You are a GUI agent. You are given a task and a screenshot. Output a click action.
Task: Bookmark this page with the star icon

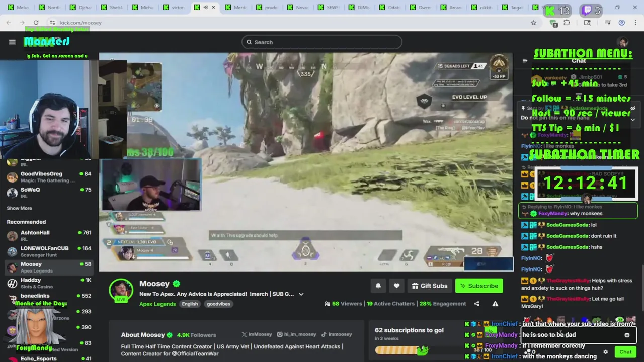tap(533, 23)
